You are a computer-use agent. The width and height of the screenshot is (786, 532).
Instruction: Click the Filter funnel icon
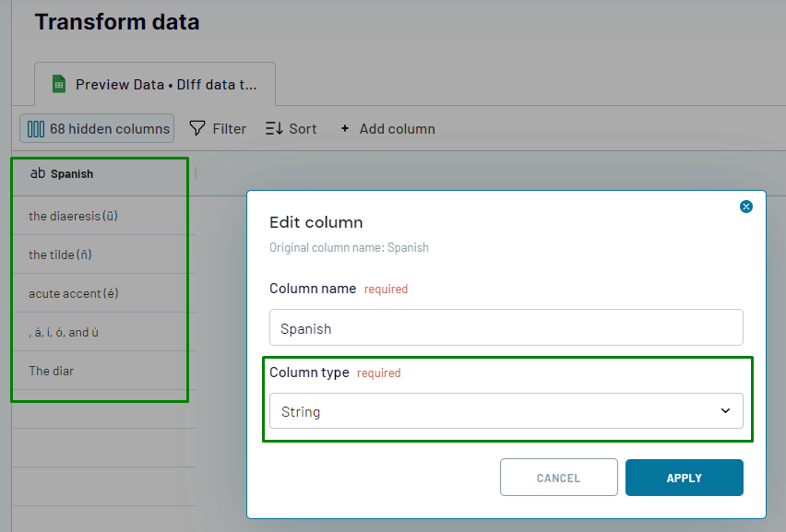(x=197, y=128)
